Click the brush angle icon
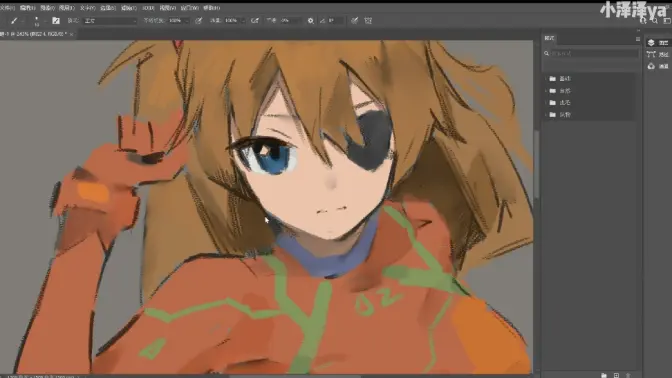The height and width of the screenshot is (378, 672). pos(322,21)
